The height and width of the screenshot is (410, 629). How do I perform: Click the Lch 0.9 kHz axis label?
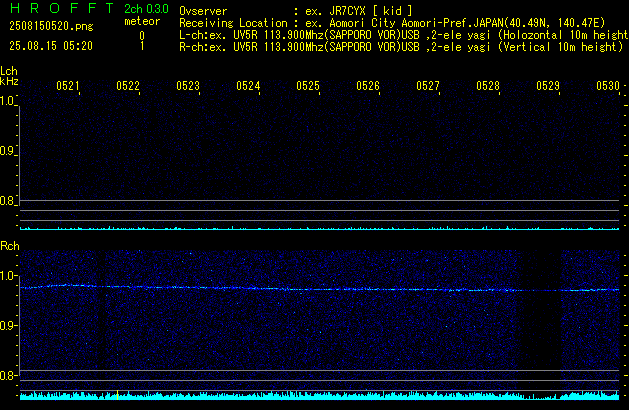coord(7,151)
